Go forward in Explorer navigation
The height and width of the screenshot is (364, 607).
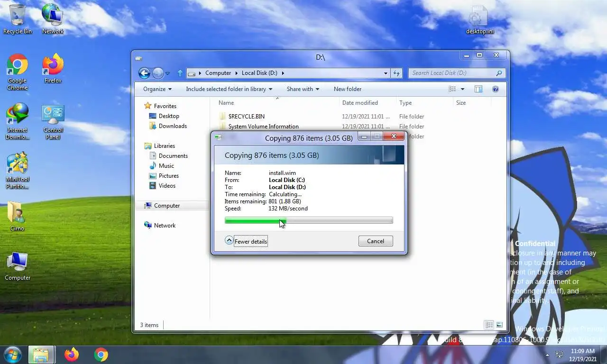tap(158, 73)
